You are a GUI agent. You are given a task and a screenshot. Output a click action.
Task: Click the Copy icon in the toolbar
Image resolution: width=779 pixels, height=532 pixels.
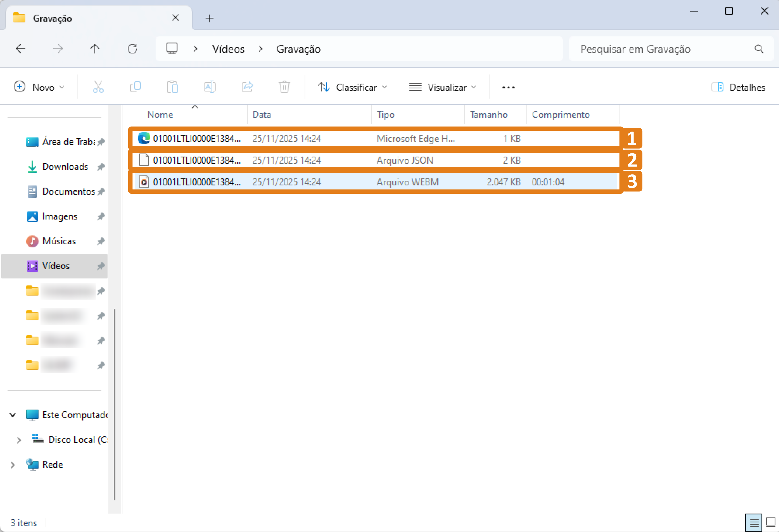coord(135,87)
